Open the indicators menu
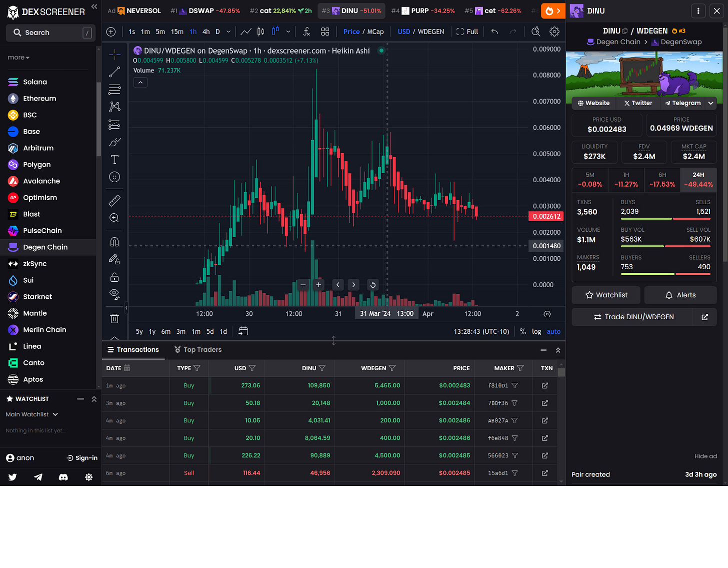This screenshot has height=568, width=728. coord(306,32)
